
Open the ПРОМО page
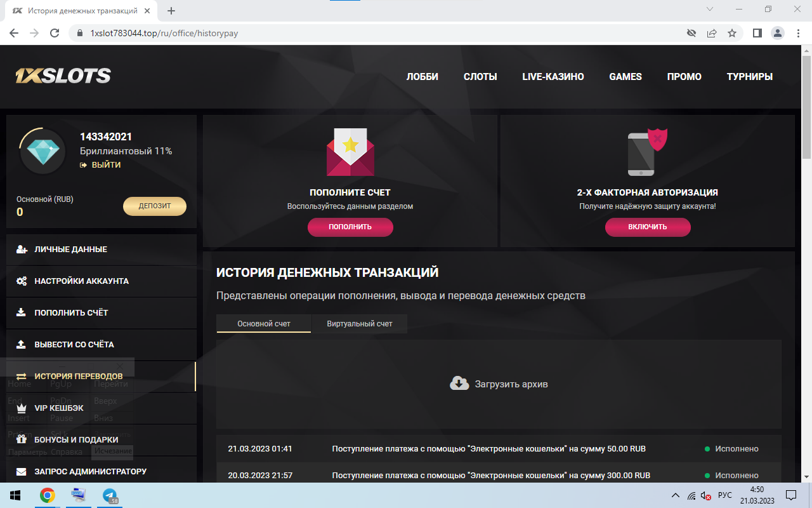click(684, 77)
